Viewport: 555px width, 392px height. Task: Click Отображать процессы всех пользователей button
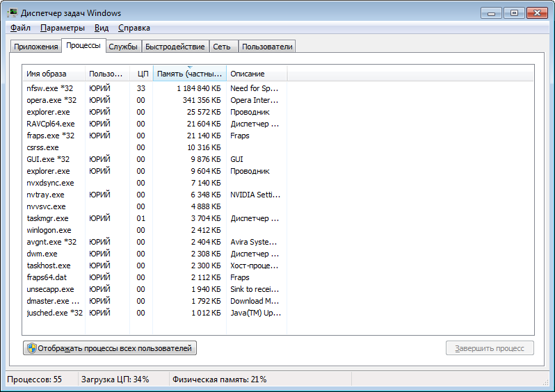point(110,348)
